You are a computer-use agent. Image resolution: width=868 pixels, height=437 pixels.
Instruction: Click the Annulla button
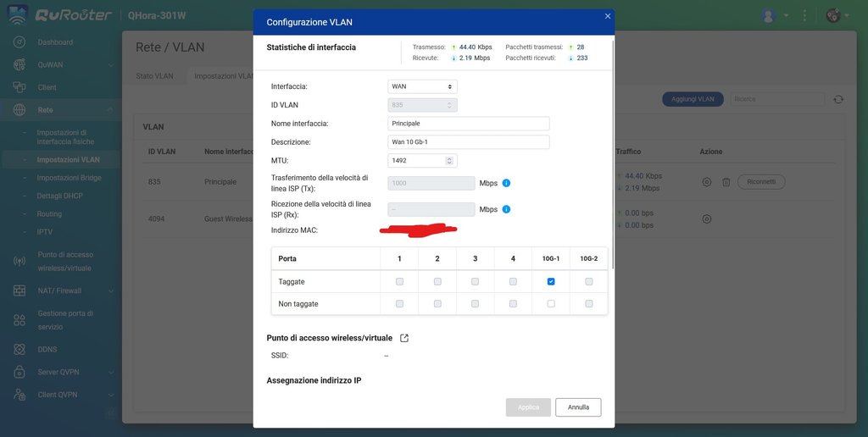coord(578,407)
